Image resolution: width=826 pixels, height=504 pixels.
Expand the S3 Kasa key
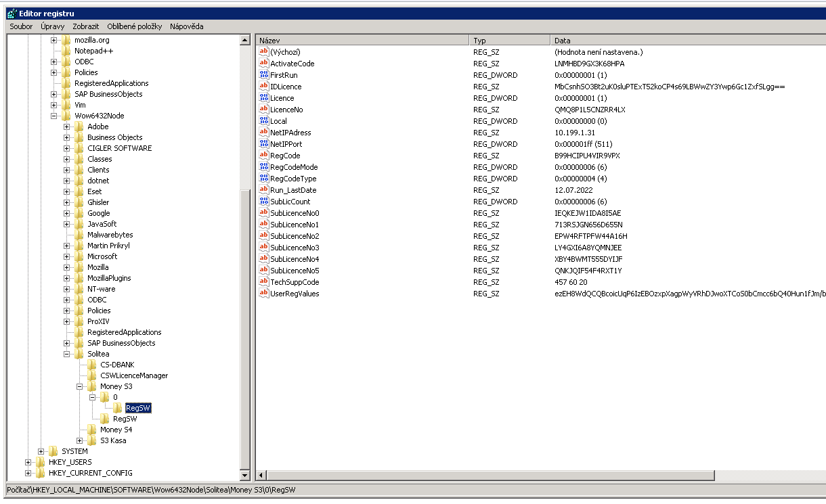(x=80, y=440)
